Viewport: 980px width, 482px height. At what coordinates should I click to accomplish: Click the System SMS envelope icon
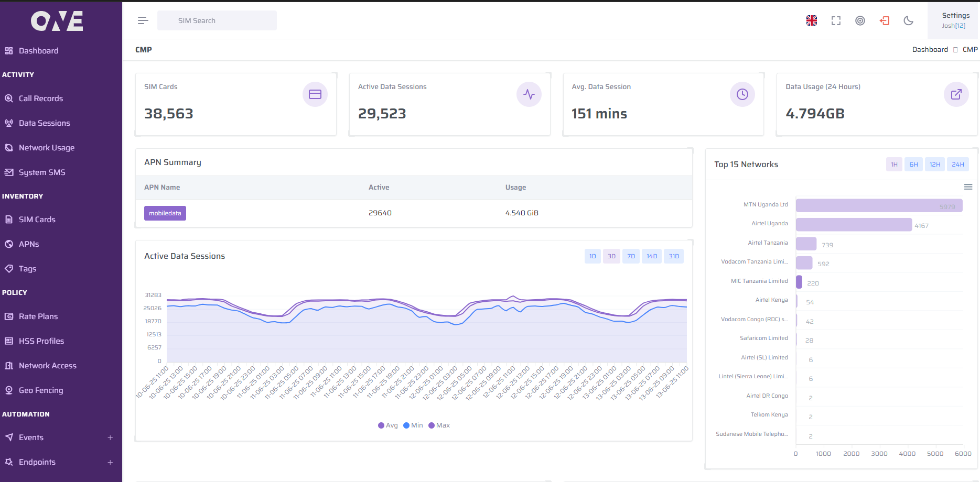click(9, 172)
